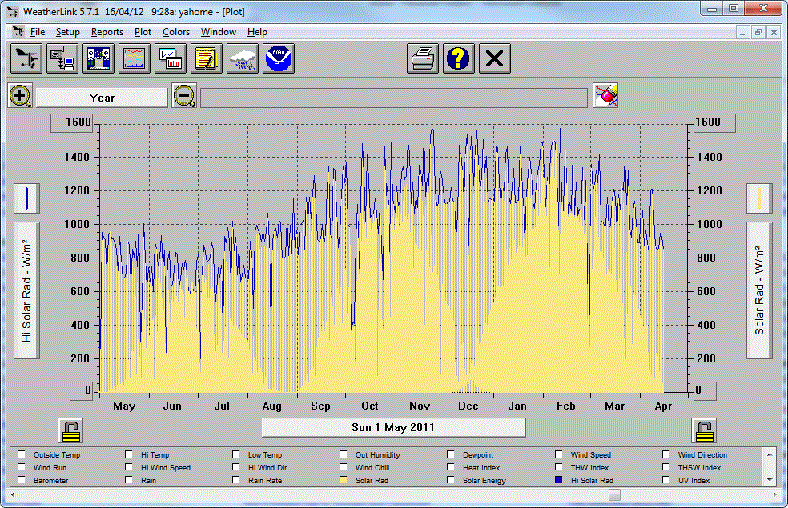The height and width of the screenshot is (508, 788).
Task: Enable the Outside Temp checkbox
Action: pyautogui.click(x=22, y=454)
